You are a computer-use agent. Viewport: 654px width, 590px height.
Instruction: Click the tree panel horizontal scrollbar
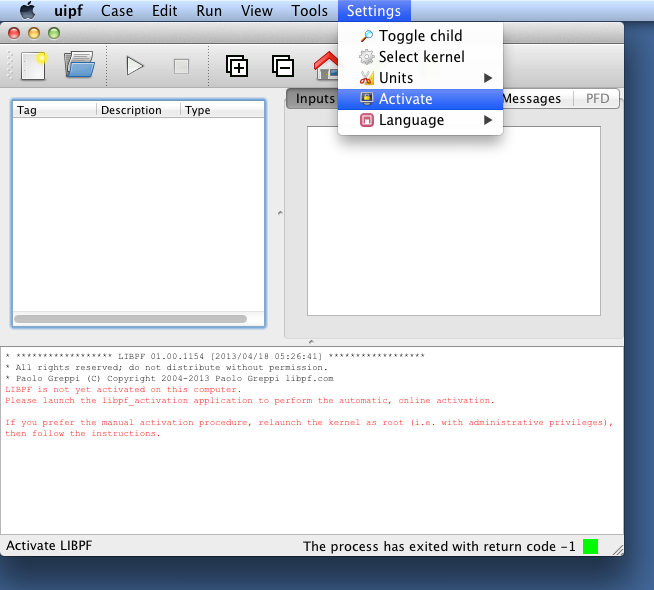tap(131, 319)
